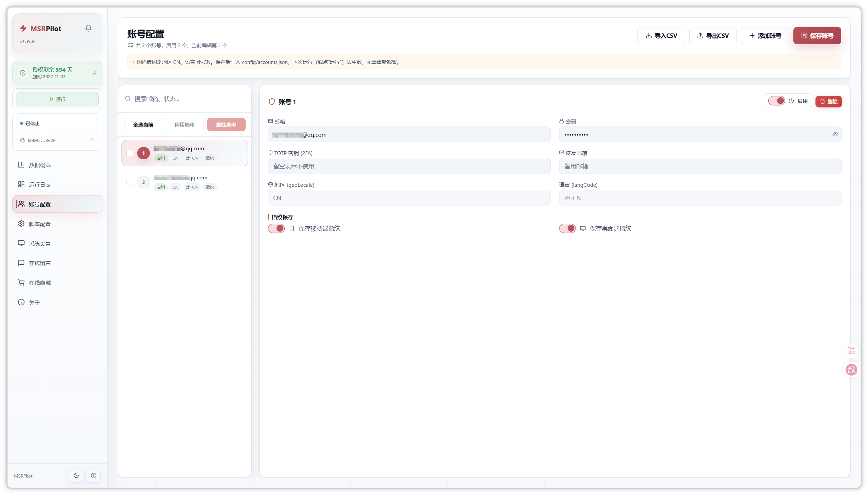Viewport: 868px width, 495px height.
Task: Copy the device ID bb00...3e26
Action: pos(92,141)
